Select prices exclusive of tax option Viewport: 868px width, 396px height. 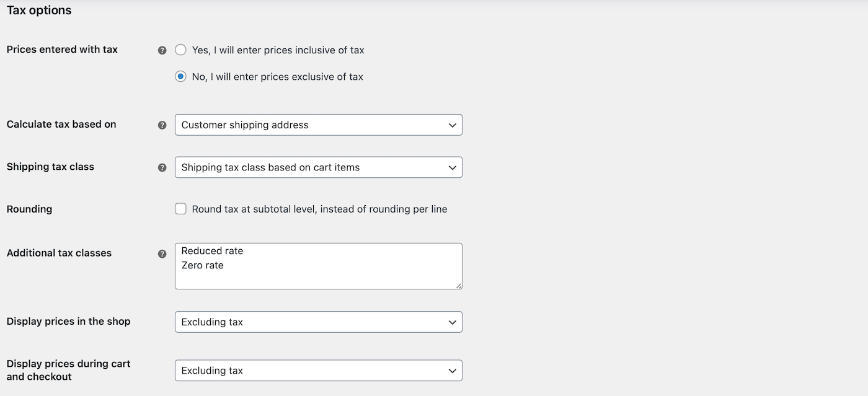(x=180, y=76)
